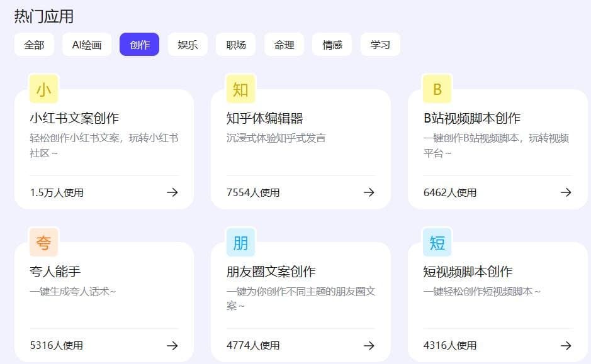Click the 短 icon above 短视频脚本创作
591x364 pixels.
(436, 241)
